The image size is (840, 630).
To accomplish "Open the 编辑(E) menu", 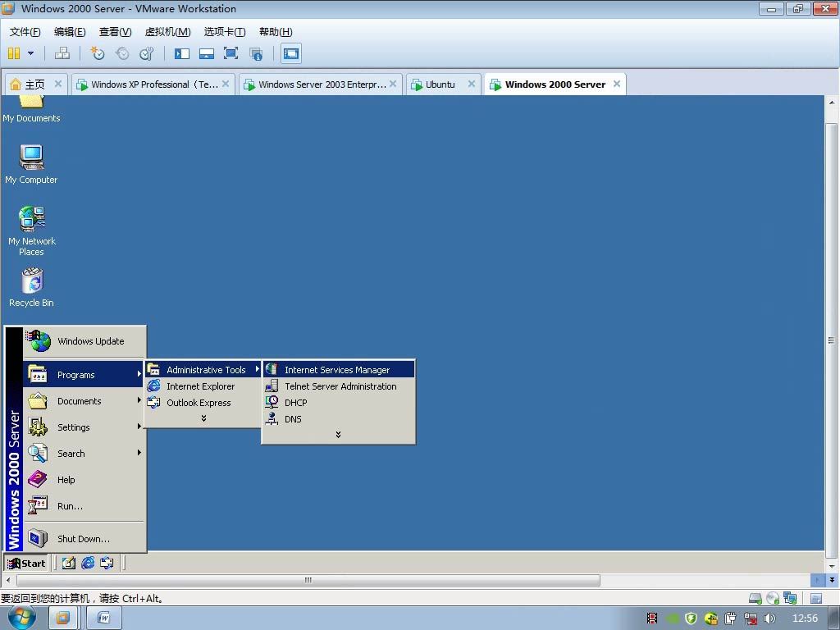I will point(70,32).
